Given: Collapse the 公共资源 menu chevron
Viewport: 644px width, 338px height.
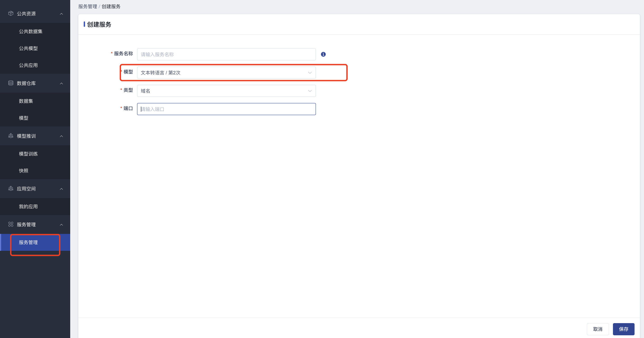Looking at the screenshot, I should point(61,14).
